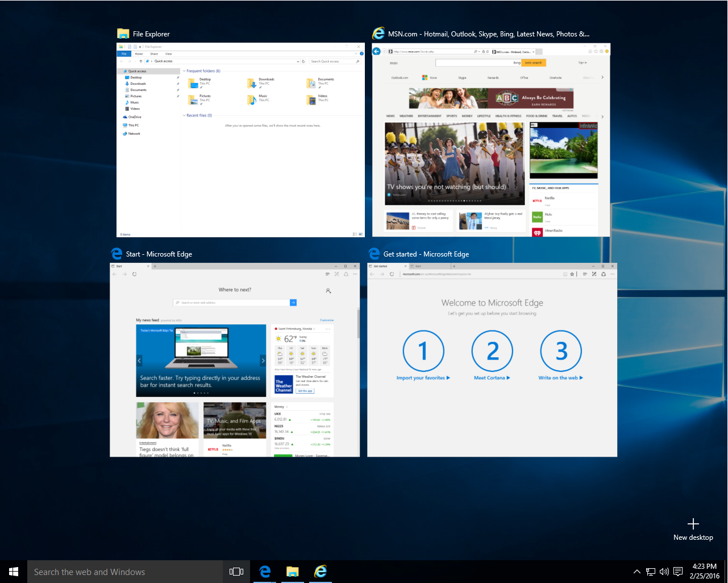This screenshot has height=583, width=728.
Task: Open the Start - Microsoft Edge window thumbnail
Action: [x=235, y=360]
